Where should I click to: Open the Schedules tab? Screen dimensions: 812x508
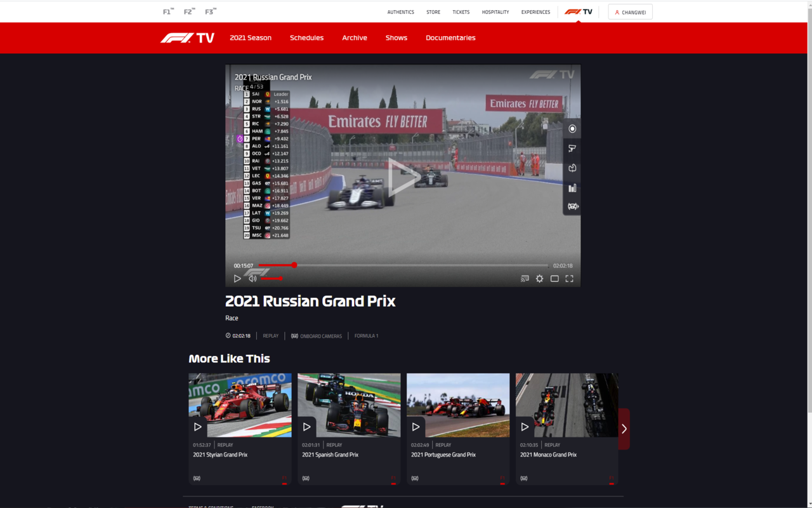pyautogui.click(x=306, y=38)
